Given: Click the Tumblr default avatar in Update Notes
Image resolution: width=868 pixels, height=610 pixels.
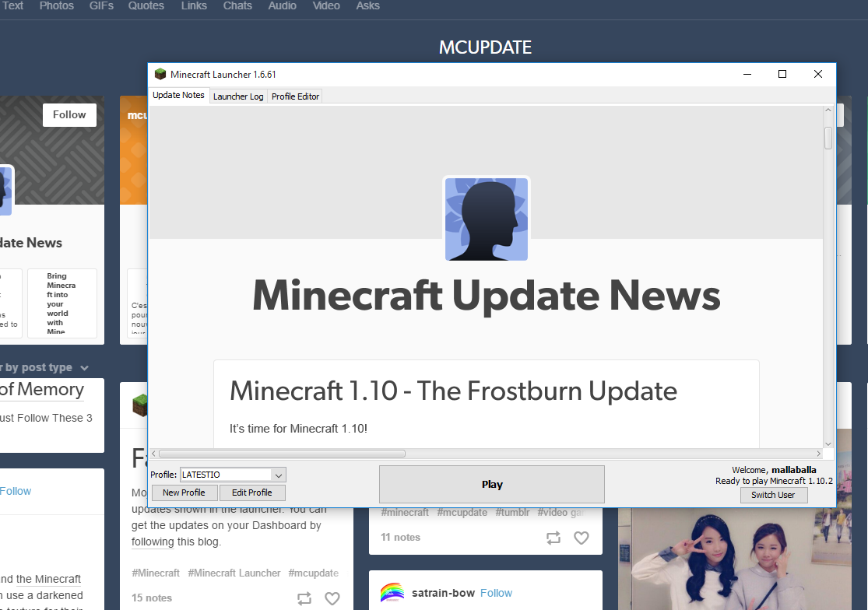Looking at the screenshot, I should pyautogui.click(x=487, y=219).
